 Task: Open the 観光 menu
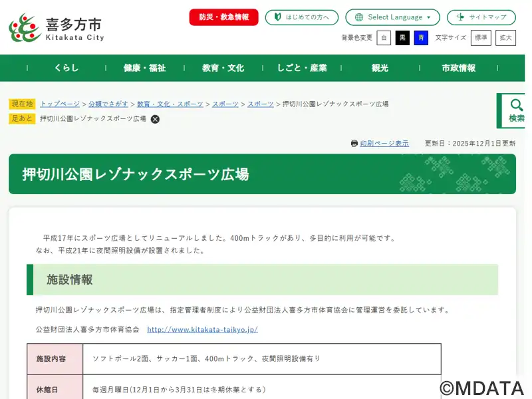click(x=380, y=68)
